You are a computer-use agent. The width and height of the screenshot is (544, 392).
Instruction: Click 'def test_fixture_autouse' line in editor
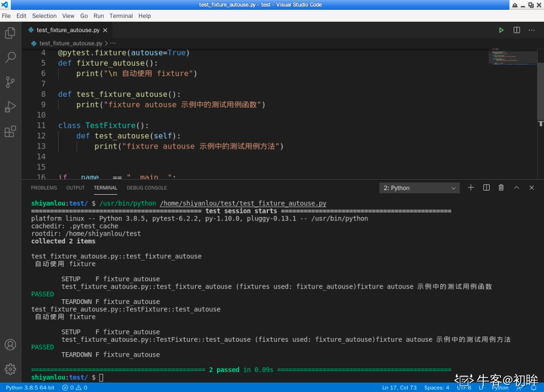(119, 94)
